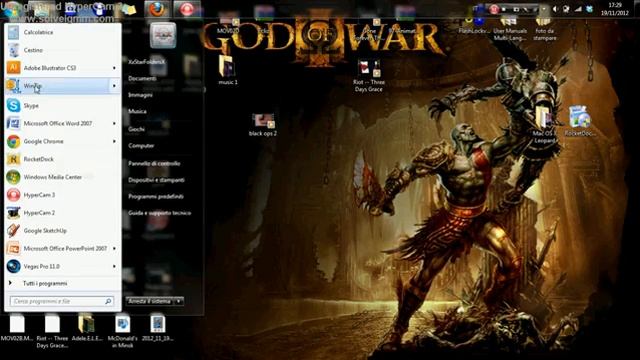Select the RocketDoc... desktop shortcut icon
Image resolution: width=640 pixels, height=360 pixels.
(580, 121)
